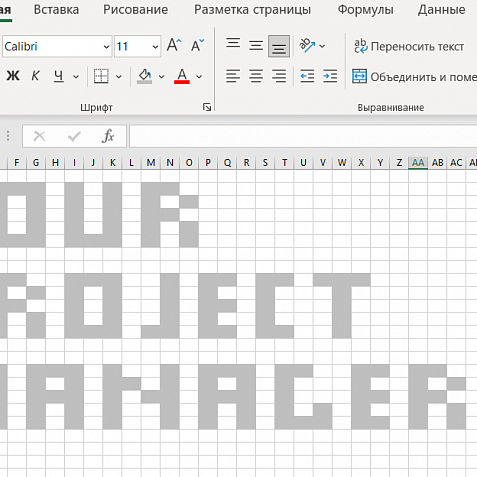
Task: Apply cell borders icon
Action: pos(101,76)
